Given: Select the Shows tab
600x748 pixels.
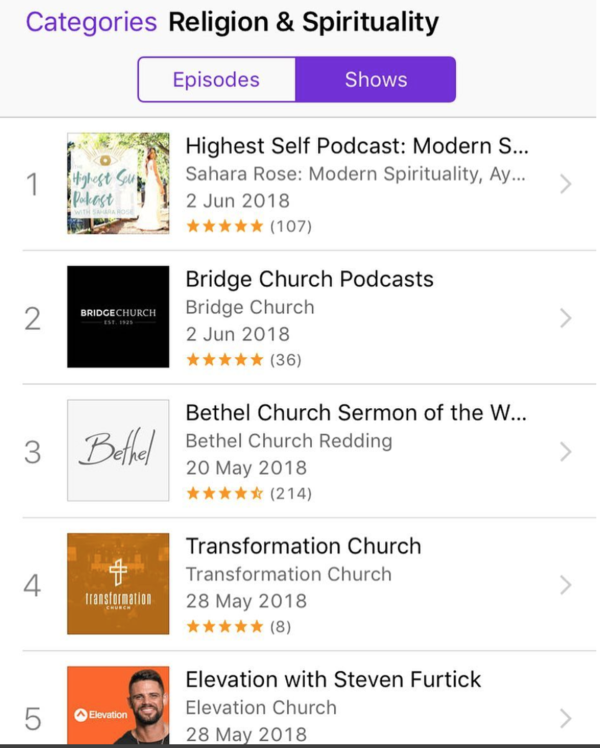Looking at the screenshot, I should tap(376, 79).
